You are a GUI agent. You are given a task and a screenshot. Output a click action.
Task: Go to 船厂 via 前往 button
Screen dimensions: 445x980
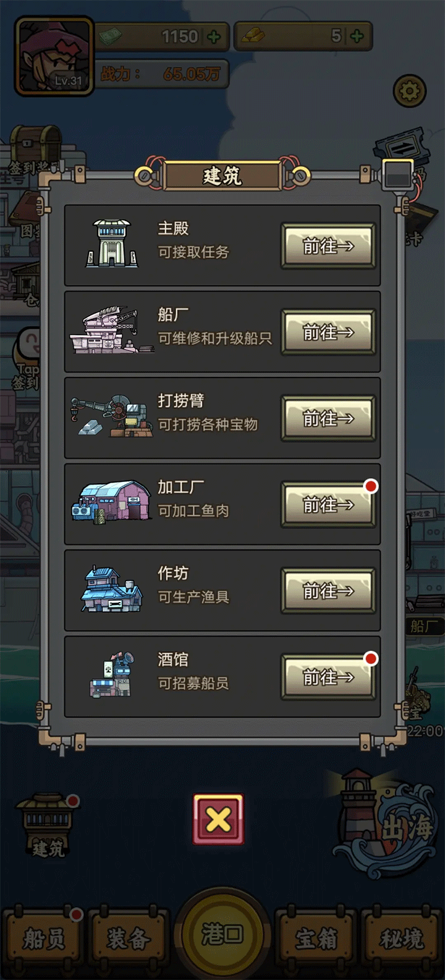click(x=328, y=332)
